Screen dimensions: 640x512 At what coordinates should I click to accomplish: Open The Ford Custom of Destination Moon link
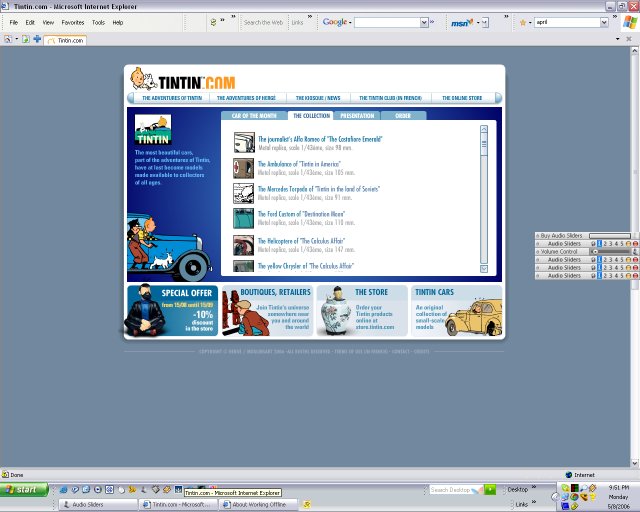[x=301, y=214]
